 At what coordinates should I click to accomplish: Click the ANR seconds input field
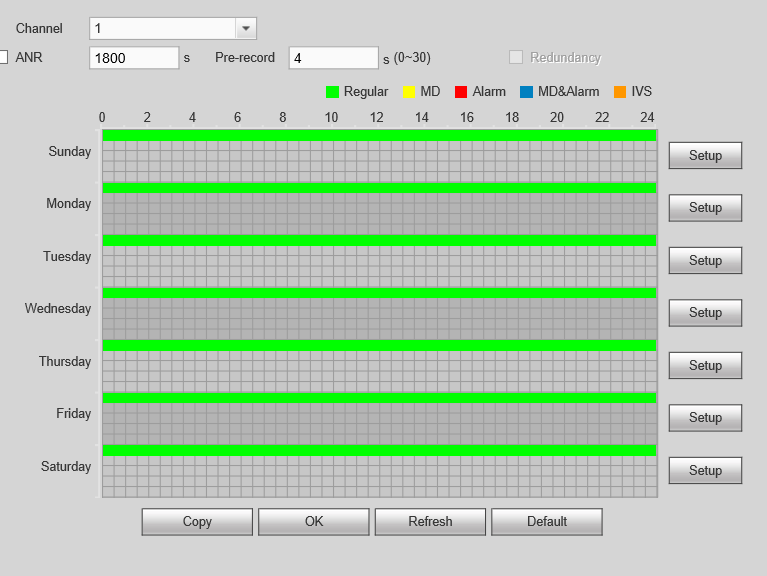(x=134, y=58)
